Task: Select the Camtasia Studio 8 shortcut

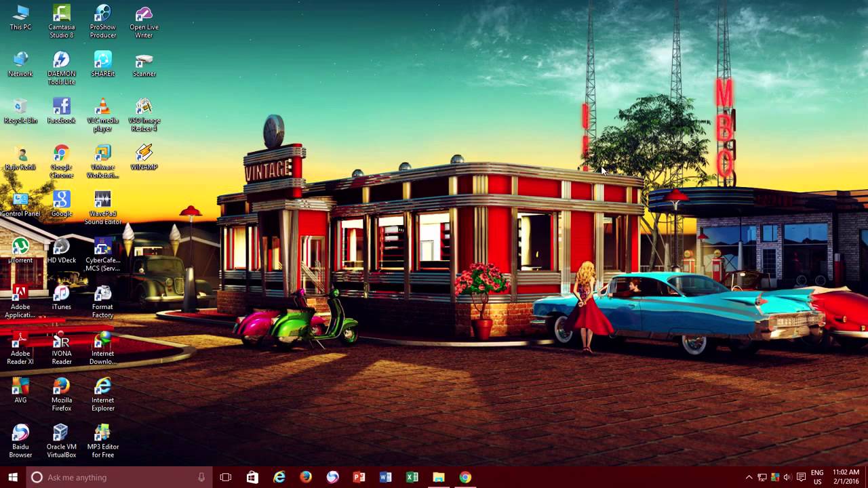Action: (62, 22)
